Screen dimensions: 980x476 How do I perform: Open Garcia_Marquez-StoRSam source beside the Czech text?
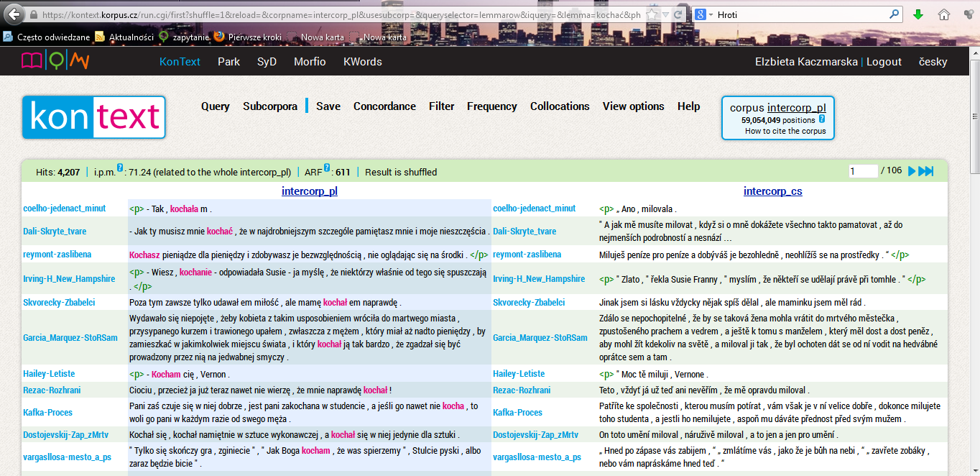pos(540,337)
